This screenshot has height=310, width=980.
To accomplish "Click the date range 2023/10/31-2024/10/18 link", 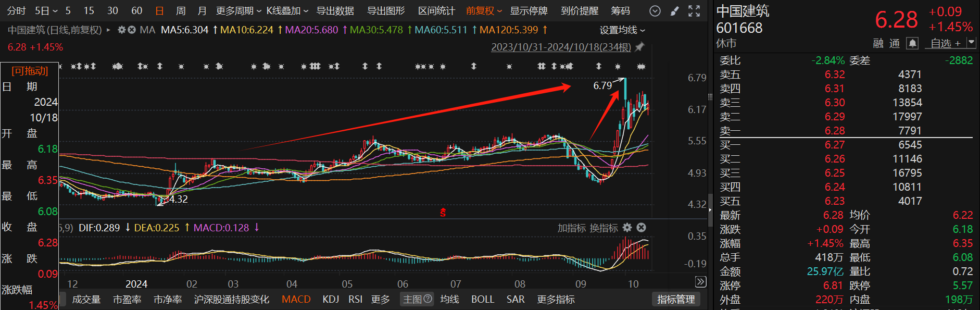I will tap(561, 47).
